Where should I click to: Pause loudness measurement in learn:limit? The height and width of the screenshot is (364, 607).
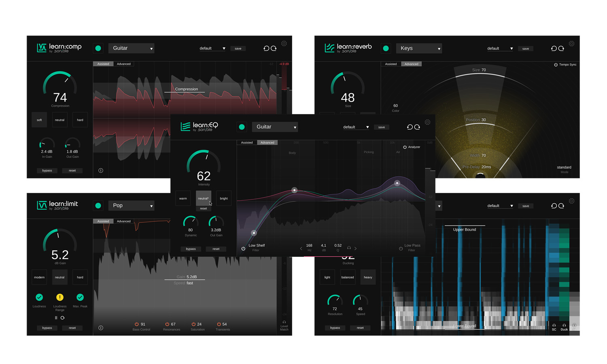pos(56,318)
